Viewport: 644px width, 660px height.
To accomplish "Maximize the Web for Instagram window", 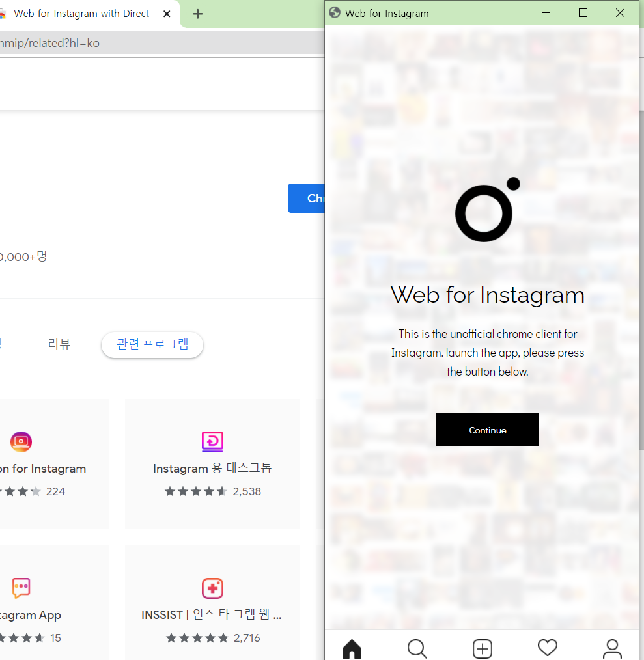I will click(583, 13).
